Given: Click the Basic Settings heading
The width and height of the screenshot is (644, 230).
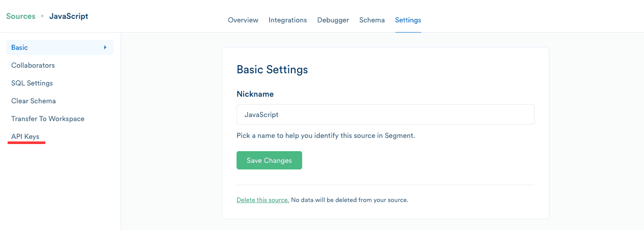Looking at the screenshot, I should [x=272, y=70].
